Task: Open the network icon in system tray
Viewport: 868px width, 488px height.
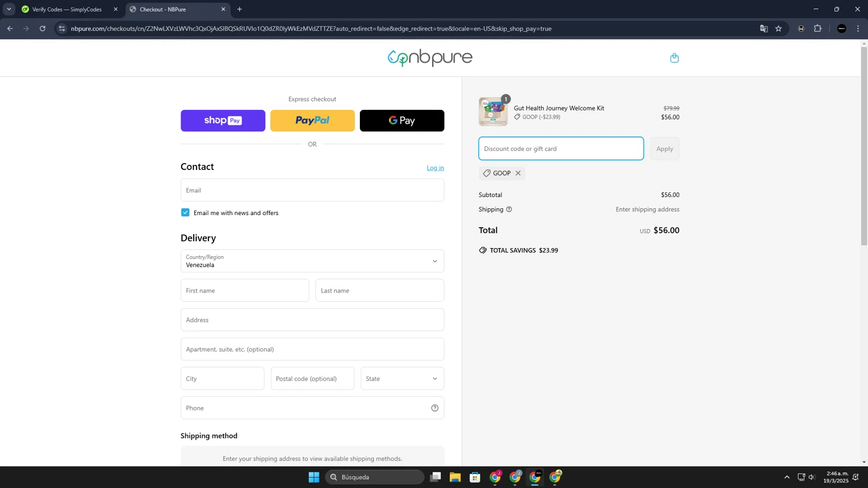Action: click(801, 477)
